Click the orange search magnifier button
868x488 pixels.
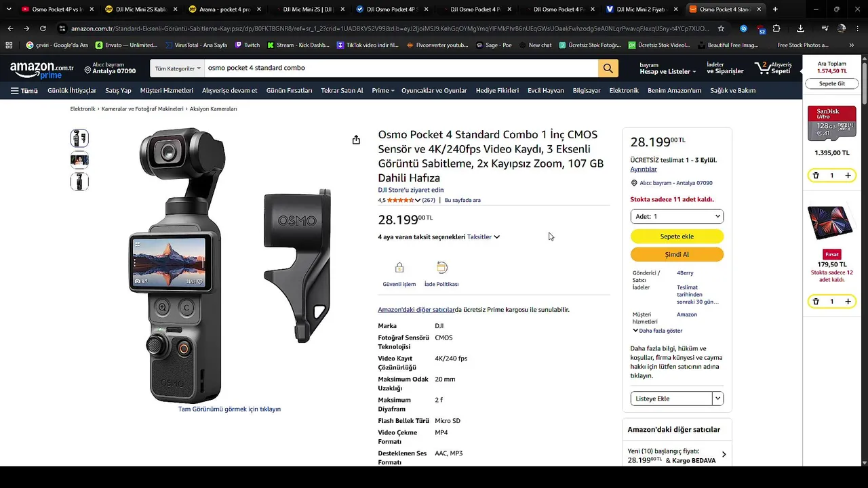tap(608, 68)
